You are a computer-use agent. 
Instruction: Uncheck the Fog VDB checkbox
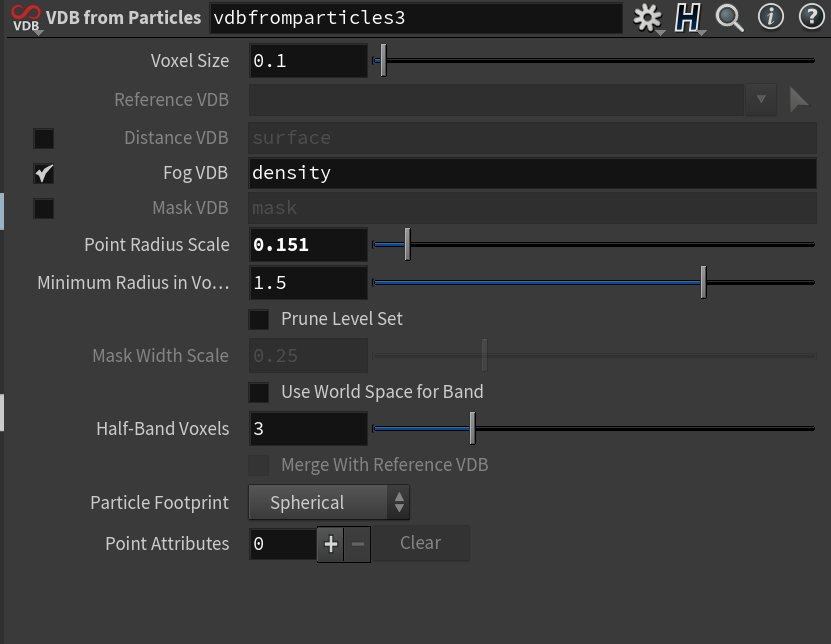(x=43, y=173)
